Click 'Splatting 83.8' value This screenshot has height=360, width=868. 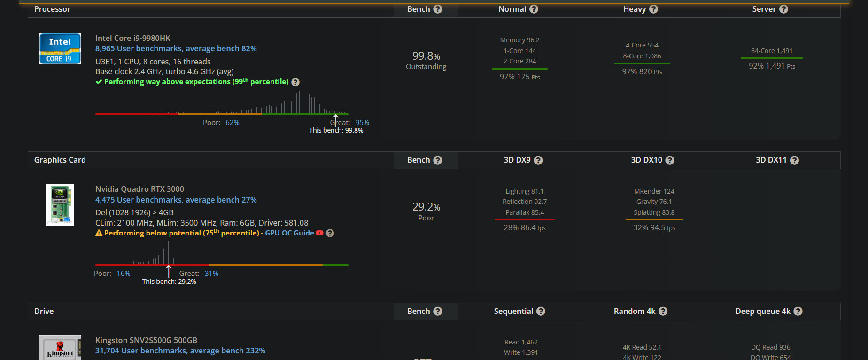coord(654,212)
